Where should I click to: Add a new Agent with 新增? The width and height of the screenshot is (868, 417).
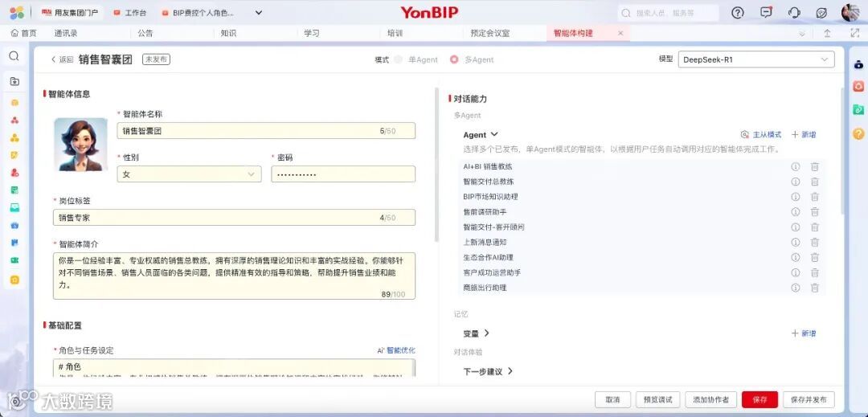804,134
